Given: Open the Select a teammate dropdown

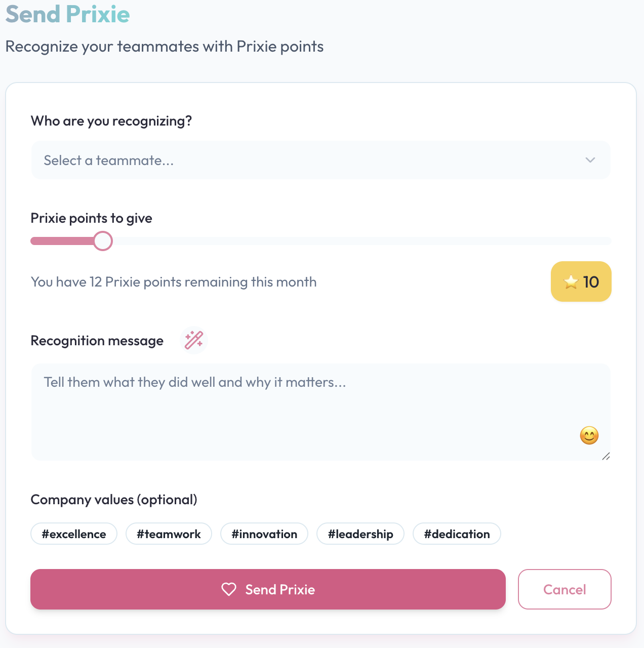Looking at the screenshot, I should click(x=321, y=160).
